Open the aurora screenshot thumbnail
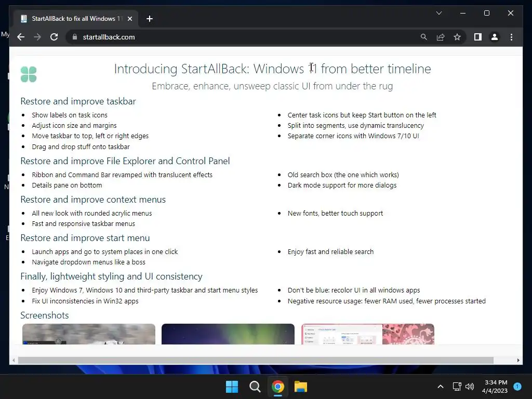 pyautogui.click(x=228, y=334)
